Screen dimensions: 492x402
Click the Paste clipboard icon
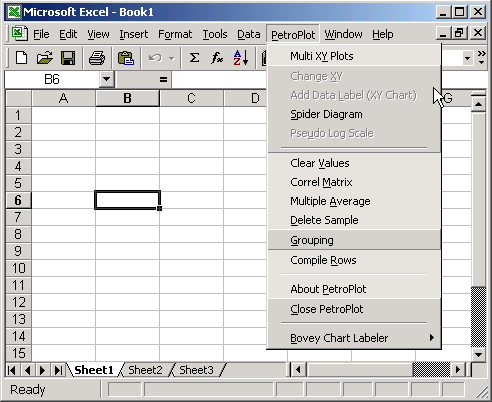(x=126, y=58)
